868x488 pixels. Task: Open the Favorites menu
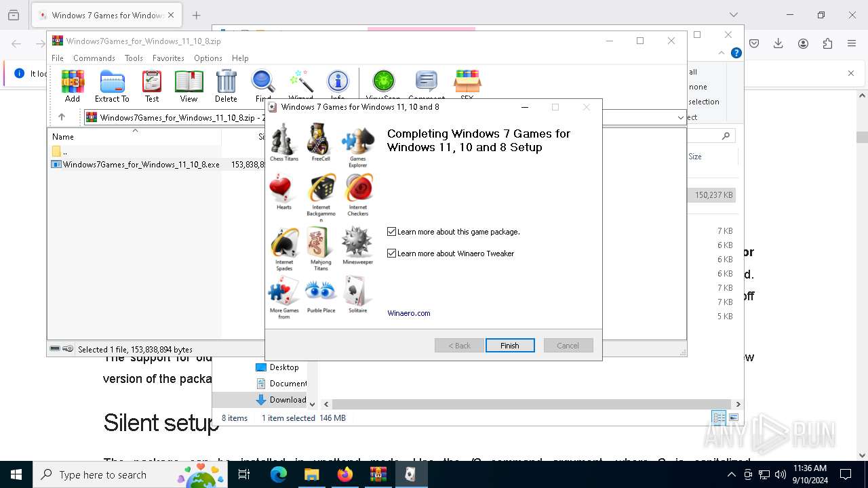pos(168,58)
